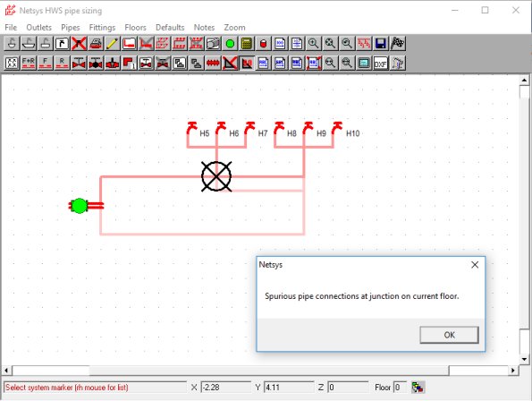Screen dimensions: 532x401
Task: Click the blue floppy disk save icon
Action: [x=381, y=44]
